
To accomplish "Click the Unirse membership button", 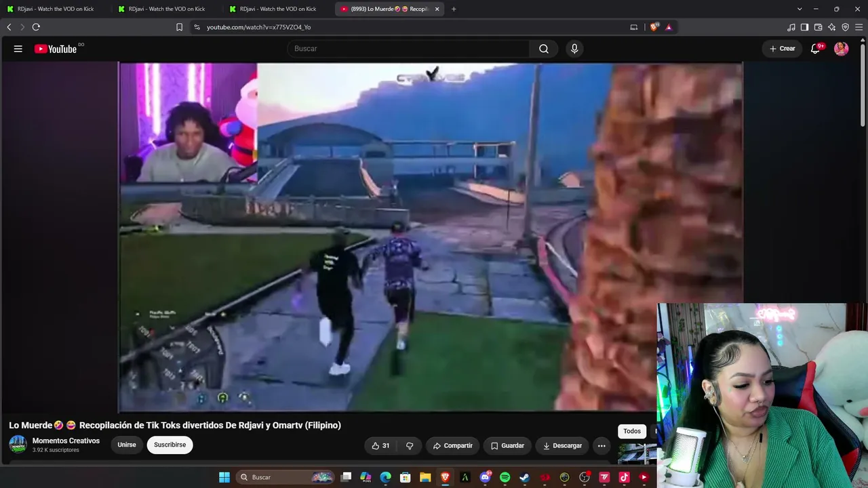I will pyautogui.click(x=127, y=445).
